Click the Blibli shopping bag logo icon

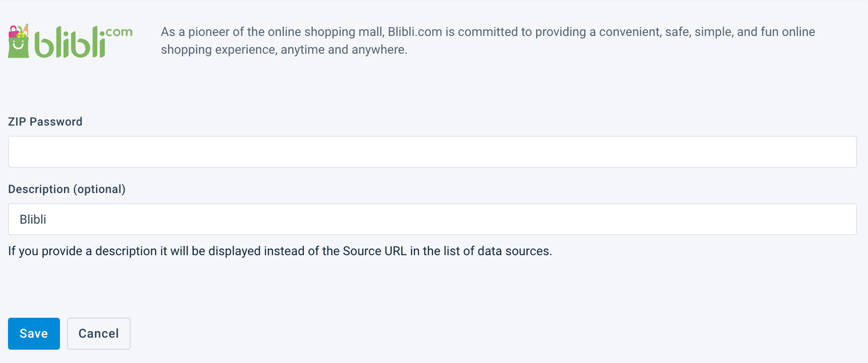pos(18,42)
